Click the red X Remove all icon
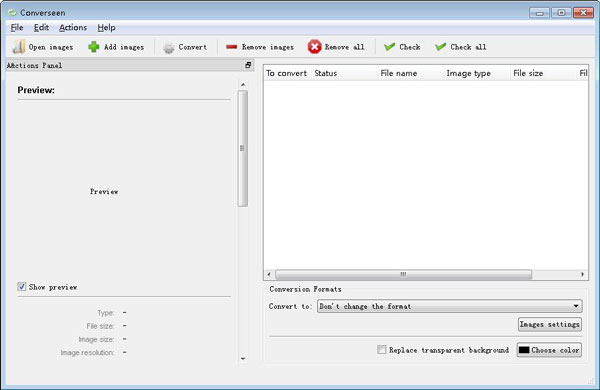 [x=314, y=47]
